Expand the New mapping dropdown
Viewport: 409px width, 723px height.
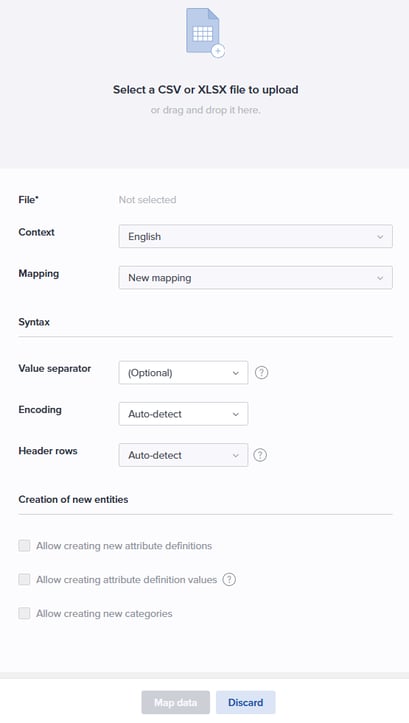pos(255,278)
